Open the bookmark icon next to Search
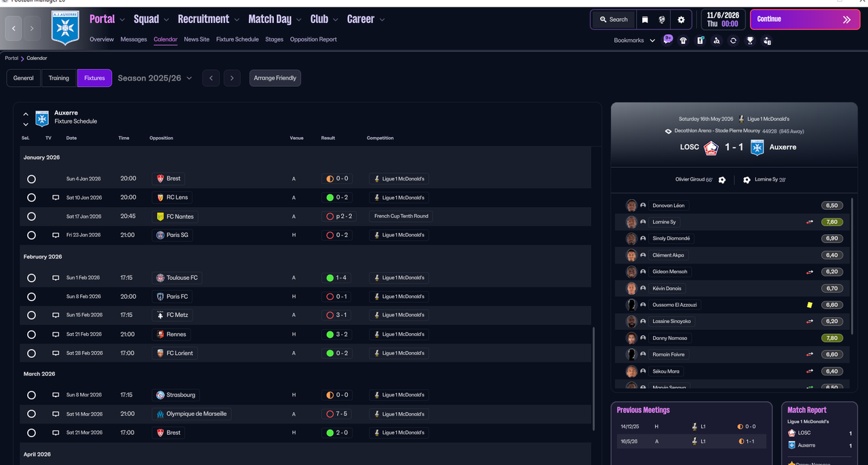Image resolution: width=868 pixels, height=465 pixels. point(645,20)
